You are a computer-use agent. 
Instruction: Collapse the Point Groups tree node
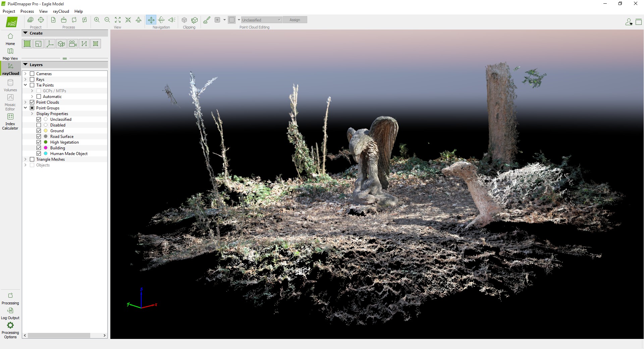(25, 108)
